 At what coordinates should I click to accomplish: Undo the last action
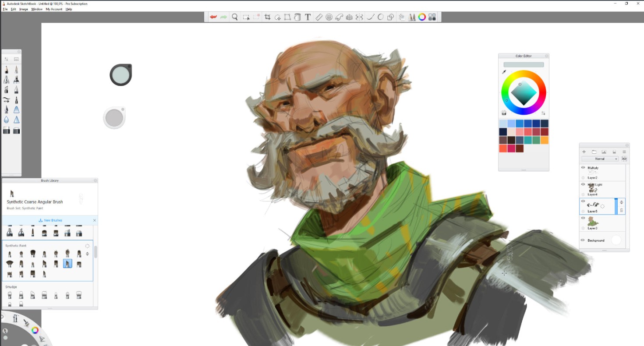coord(213,17)
